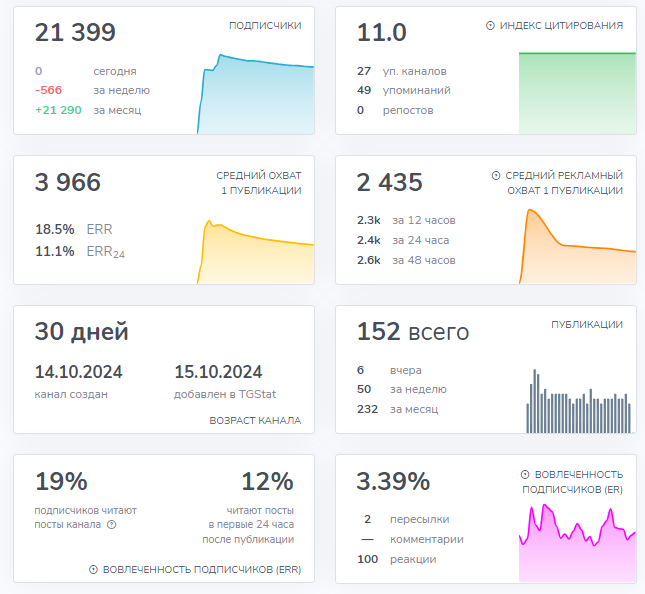Viewport: 645px width, 594px height.
Task: Click the 15.10.2024 added to TGStat date
Action: tap(218, 372)
